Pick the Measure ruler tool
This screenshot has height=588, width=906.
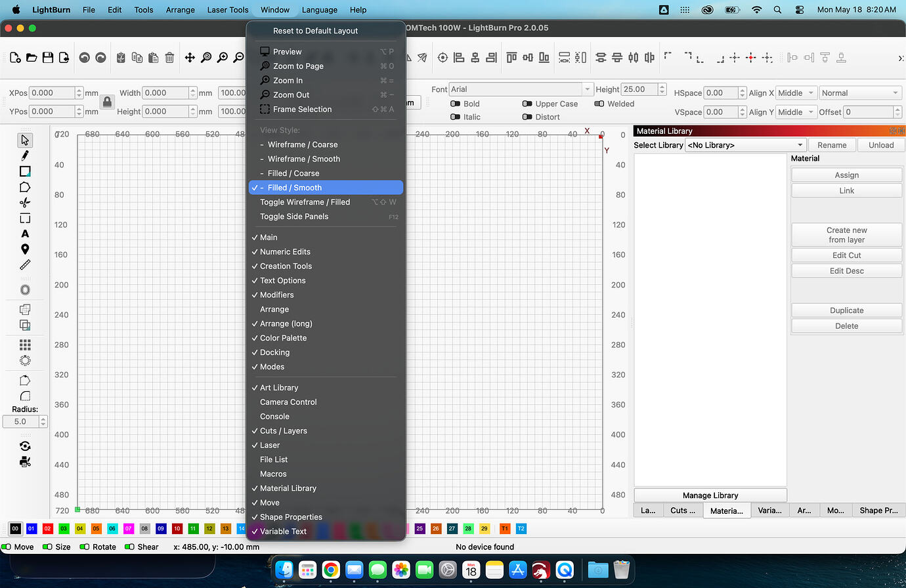[x=25, y=265]
